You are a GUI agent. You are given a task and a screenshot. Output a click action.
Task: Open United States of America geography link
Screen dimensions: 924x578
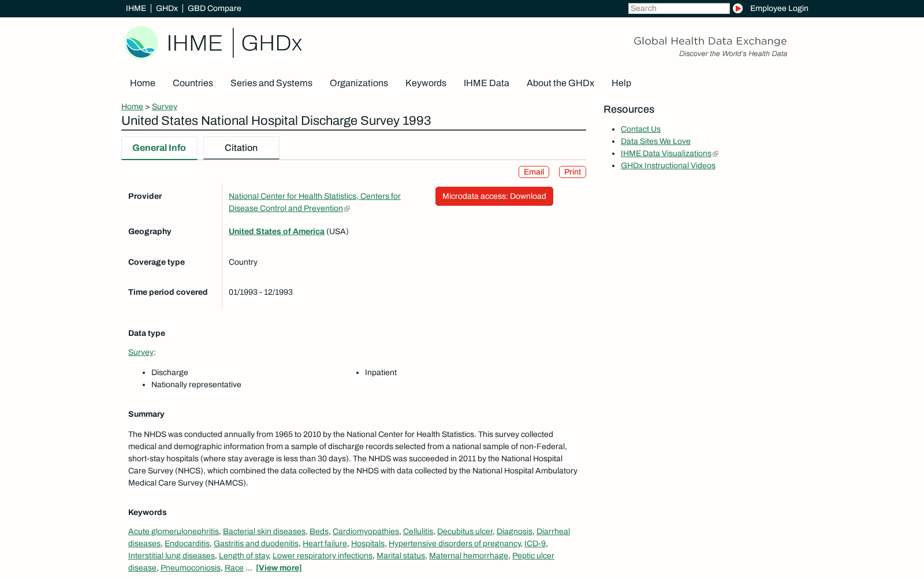pos(277,231)
